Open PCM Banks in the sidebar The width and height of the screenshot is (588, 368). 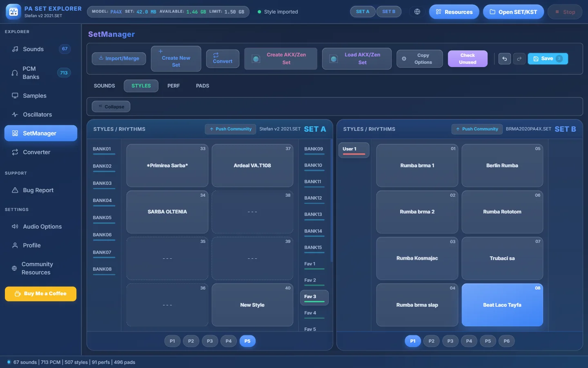41,73
